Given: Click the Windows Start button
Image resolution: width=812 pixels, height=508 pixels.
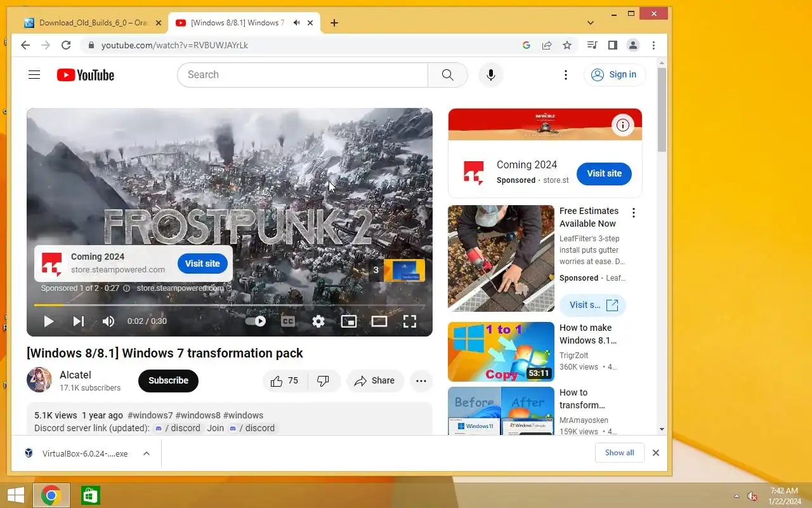Looking at the screenshot, I should [15, 495].
